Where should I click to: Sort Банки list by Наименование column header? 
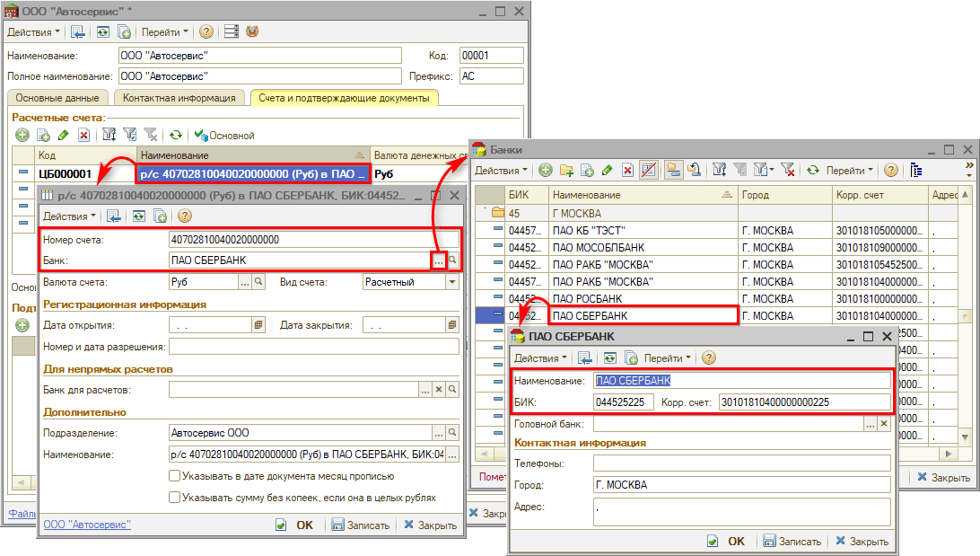pyautogui.click(x=643, y=195)
